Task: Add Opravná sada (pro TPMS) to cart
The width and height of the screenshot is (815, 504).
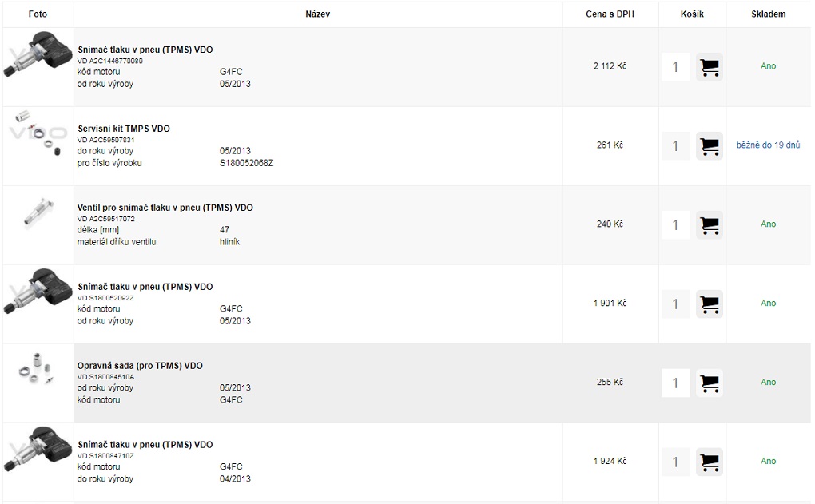Action: point(709,383)
